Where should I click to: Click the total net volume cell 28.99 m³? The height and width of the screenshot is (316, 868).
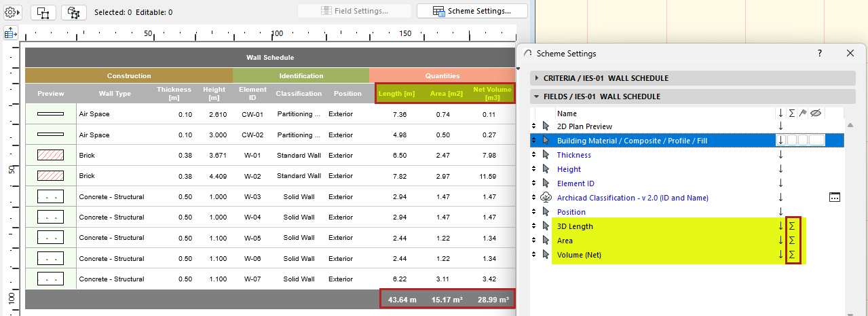tap(492, 299)
